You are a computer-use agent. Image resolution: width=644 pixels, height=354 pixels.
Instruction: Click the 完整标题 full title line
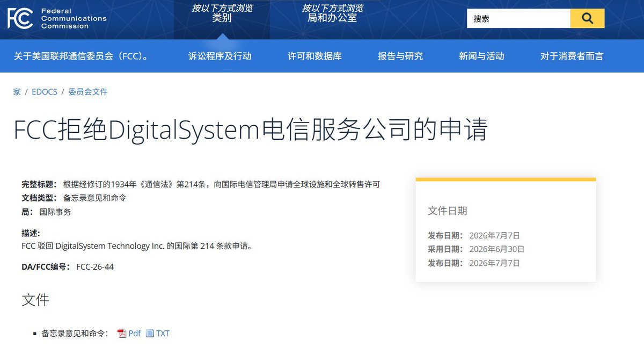(201, 184)
